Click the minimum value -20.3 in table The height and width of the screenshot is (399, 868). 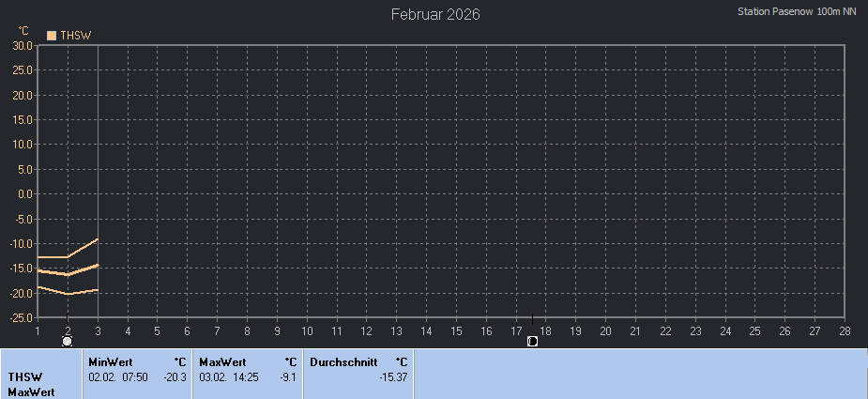[175, 376]
